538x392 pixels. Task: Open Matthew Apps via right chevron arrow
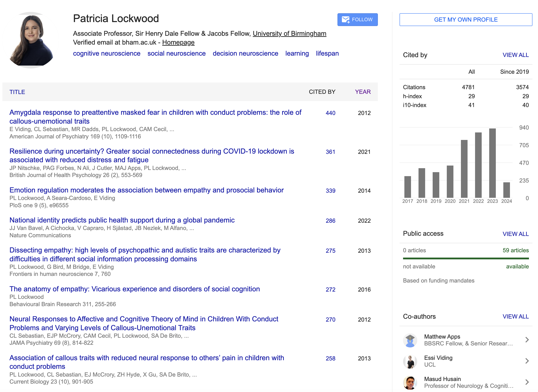click(x=528, y=340)
